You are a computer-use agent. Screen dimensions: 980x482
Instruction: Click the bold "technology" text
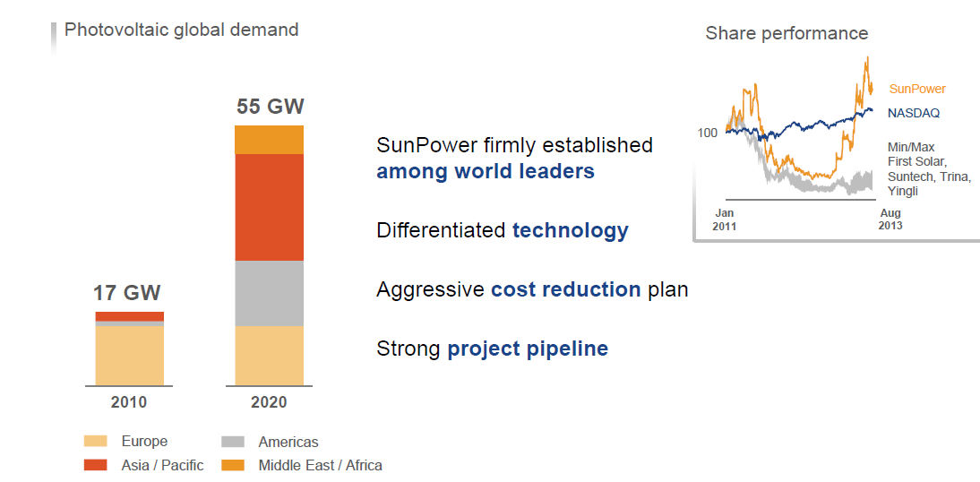[x=570, y=230]
